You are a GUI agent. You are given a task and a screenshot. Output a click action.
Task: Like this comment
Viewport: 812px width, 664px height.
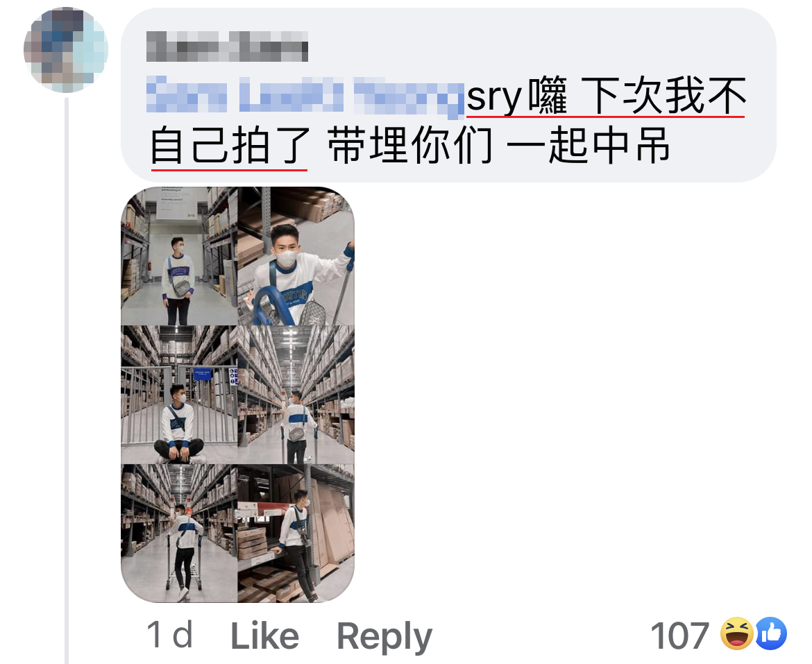click(x=264, y=636)
